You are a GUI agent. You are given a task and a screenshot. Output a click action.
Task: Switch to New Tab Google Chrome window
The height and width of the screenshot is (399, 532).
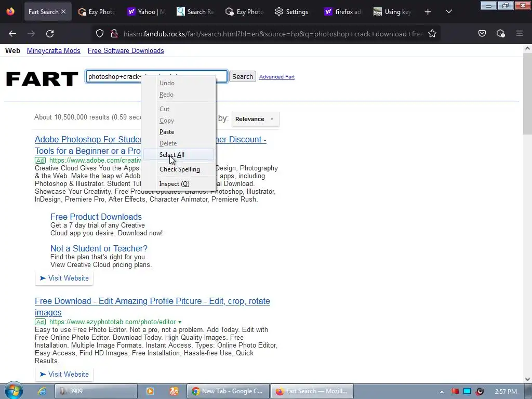tap(229, 391)
